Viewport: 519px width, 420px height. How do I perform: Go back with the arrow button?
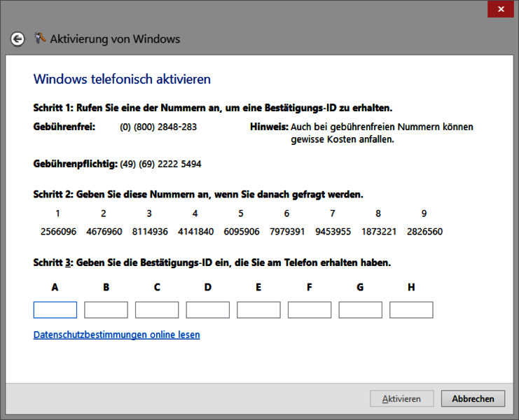(18, 39)
